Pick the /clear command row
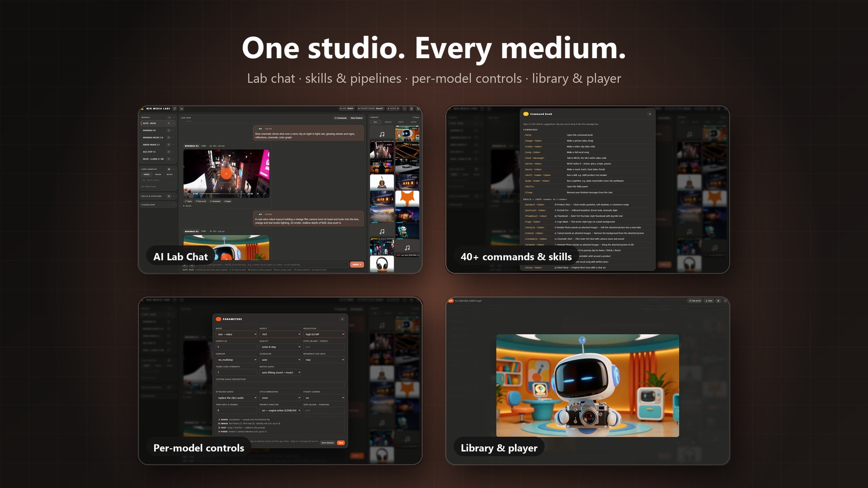868x488 pixels. pos(587,192)
